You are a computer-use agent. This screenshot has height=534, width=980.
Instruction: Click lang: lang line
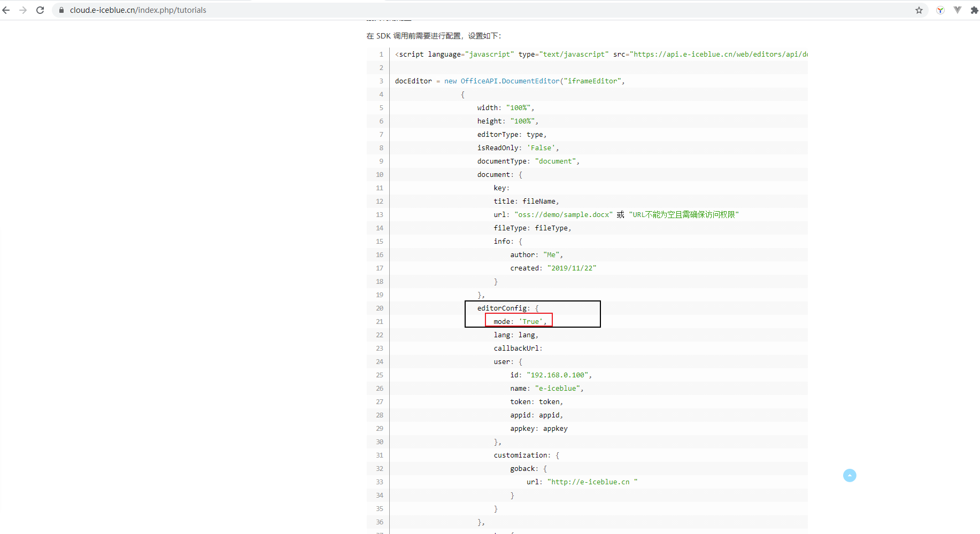pyautogui.click(x=516, y=335)
